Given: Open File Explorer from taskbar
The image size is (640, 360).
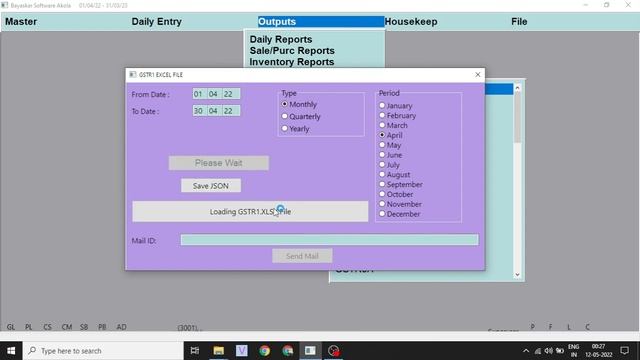Looking at the screenshot, I should (x=218, y=351).
